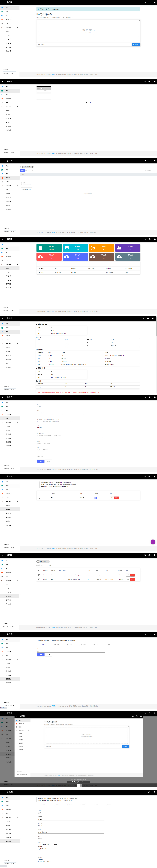The width and height of the screenshot is (157, 868).
Task: Tick the checkbox in the row with blue switch
Action: click(39, 498)
